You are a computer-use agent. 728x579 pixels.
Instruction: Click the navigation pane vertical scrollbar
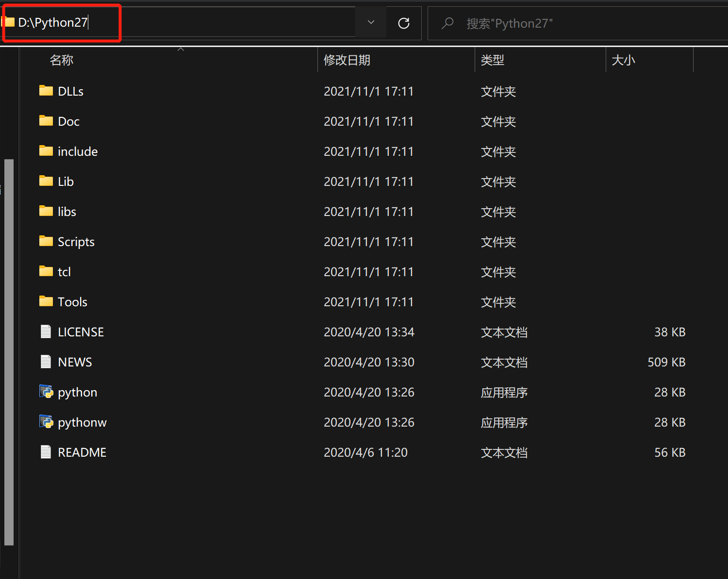pos(9,352)
